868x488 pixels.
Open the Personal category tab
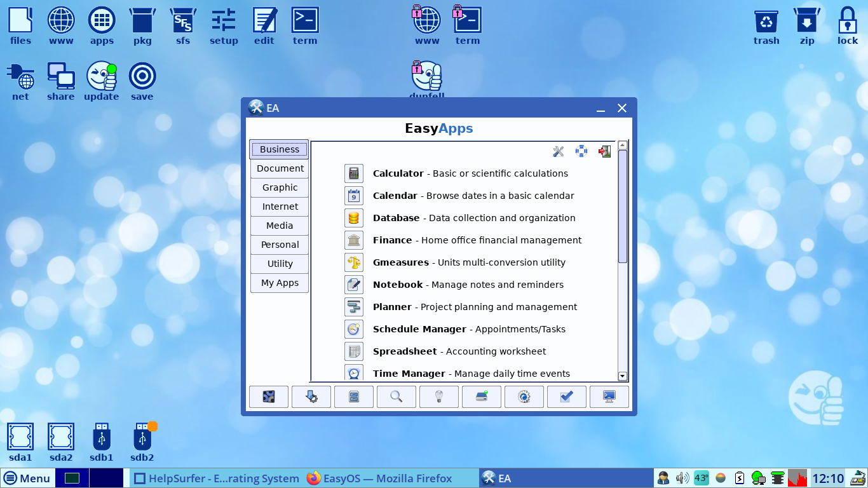[x=279, y=245]
